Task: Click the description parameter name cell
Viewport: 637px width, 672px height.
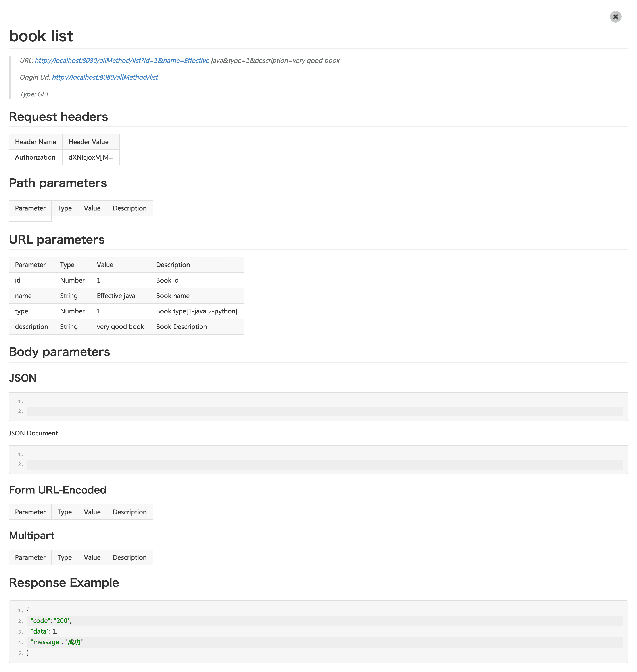Action: point(31,326)
